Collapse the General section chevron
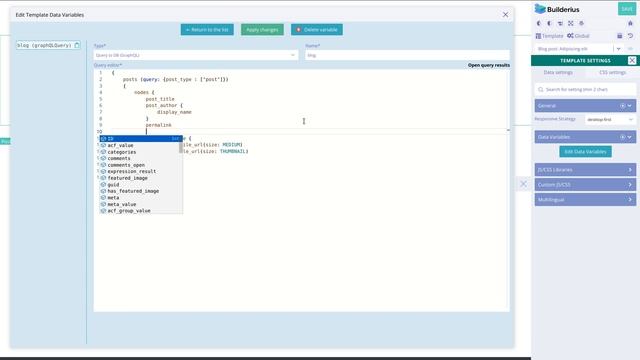640x360 pixels. tap(630, 106)
